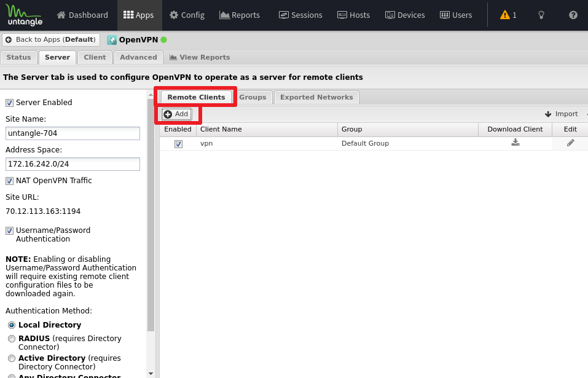This screenshot has height=378, width=588.
Task: Toggle NAT OpenVPN Traffic checkbox
Action: (x=9, y=181)
